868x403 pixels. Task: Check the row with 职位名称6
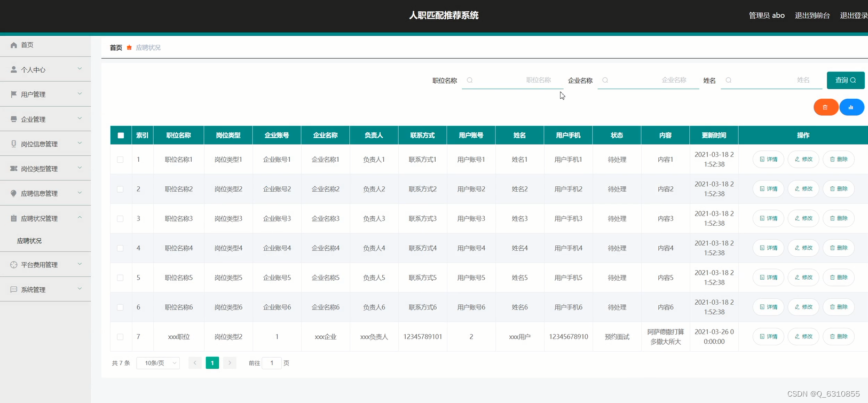(120, 307)
